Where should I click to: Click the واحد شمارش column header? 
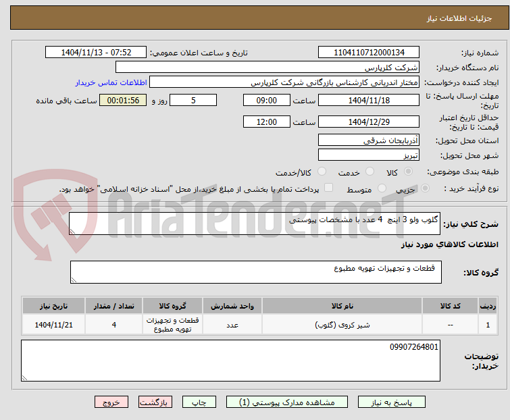coord(232,306)
